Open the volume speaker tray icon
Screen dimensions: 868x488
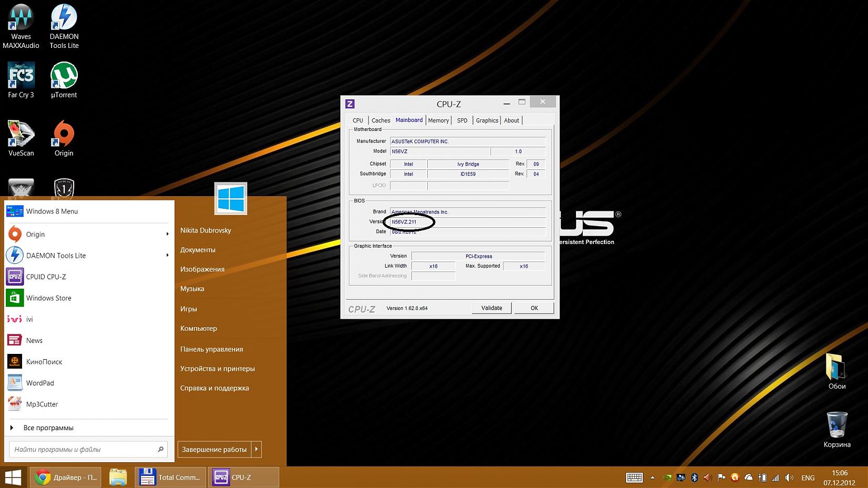coord(789,477)
